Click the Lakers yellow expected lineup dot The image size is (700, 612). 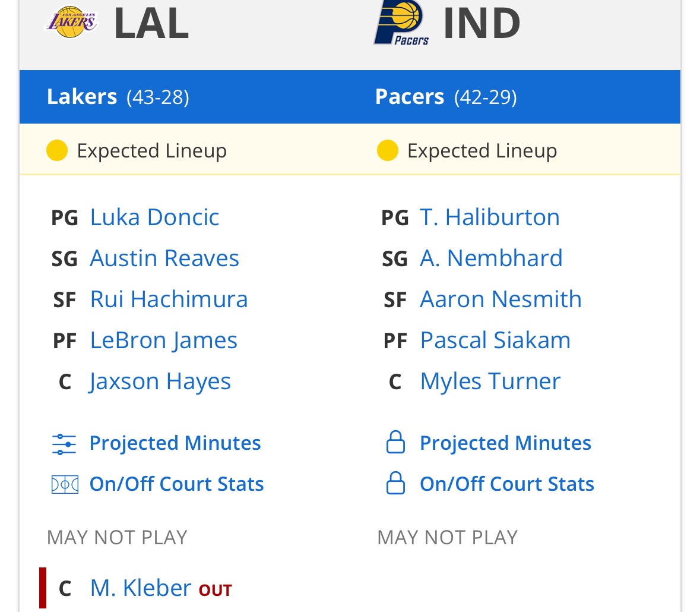pos(57,151)
